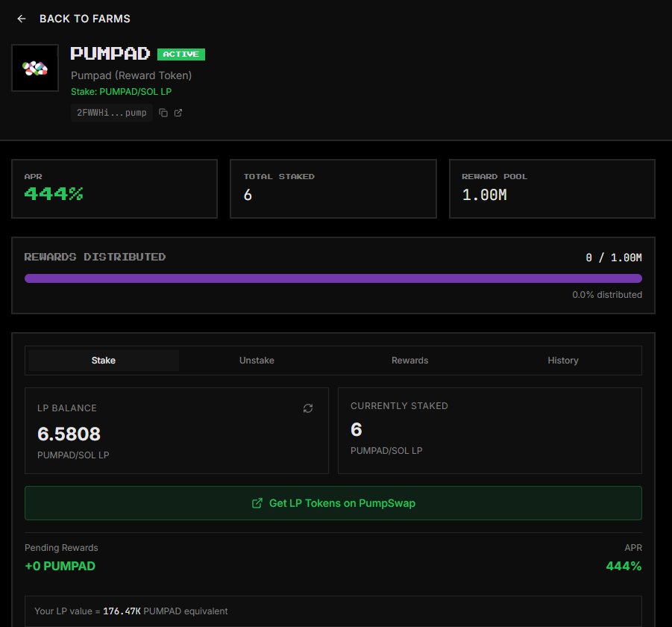Click Get LP Tokens on PumpSwap button
The width and height of the screenshot is (672, 627).
coord(333,503)
